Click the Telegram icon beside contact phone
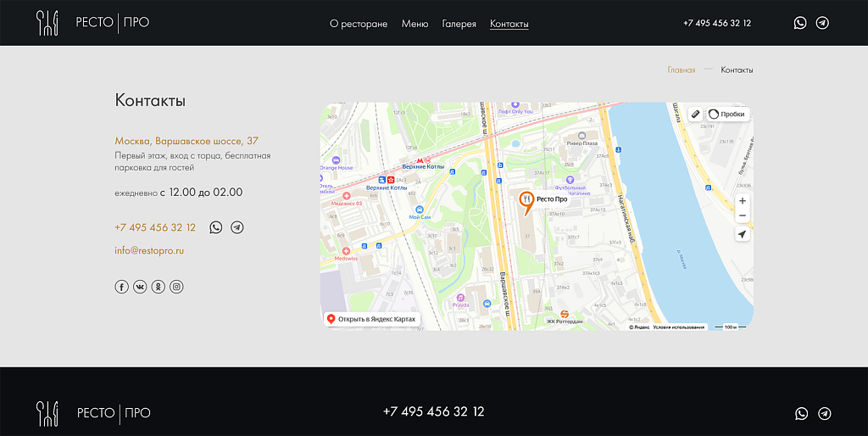 point(237,227)
